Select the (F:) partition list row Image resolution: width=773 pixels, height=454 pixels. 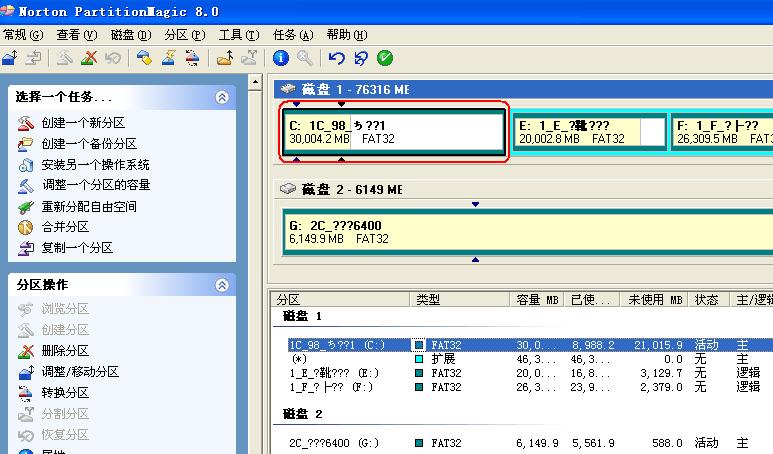tap(530, 387)
